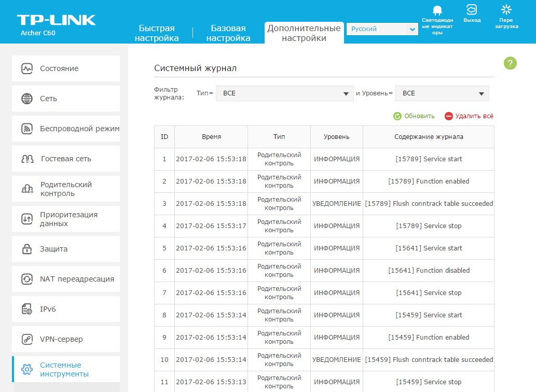Image resolution: width=536 pixels, height=392 pixels.
Task: Open the Русский language dropdown
Action: click(382, 30)
